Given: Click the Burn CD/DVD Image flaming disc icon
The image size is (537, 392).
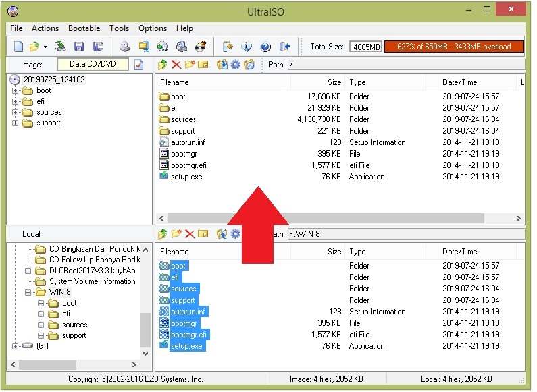Looking at the screenshot, I should [201, 47].
